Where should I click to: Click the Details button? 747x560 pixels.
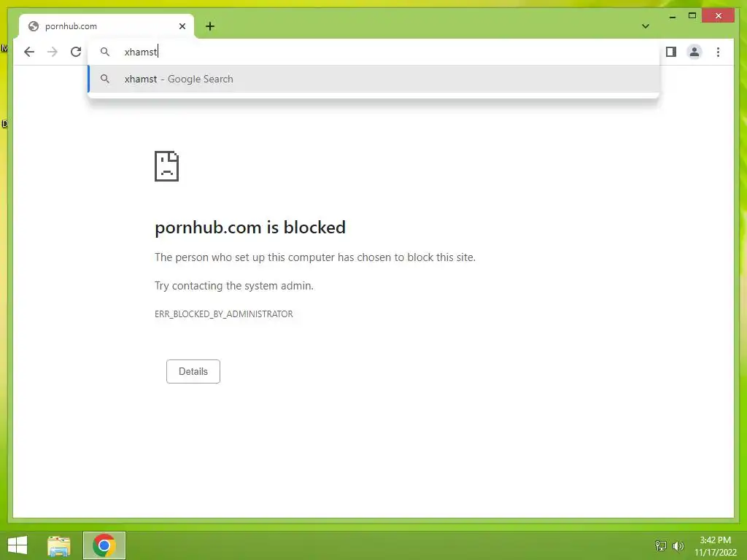[x=193, y=371]
